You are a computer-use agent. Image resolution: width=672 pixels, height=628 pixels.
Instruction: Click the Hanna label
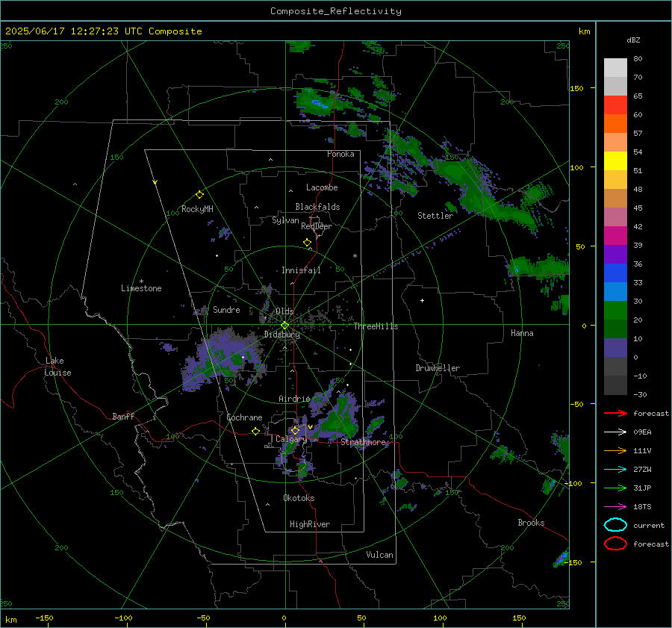pos(522,333)
